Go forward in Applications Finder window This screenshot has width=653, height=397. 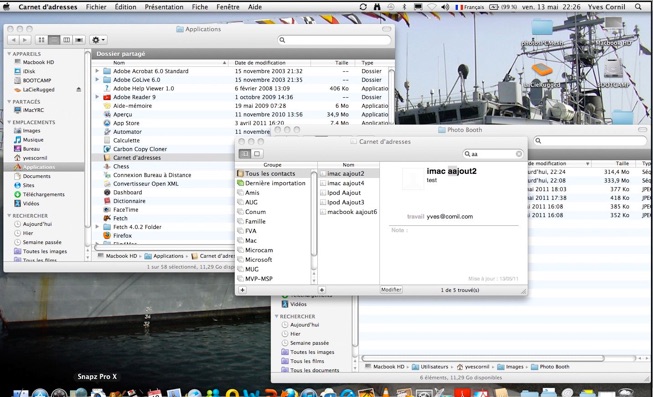(25, 40)
